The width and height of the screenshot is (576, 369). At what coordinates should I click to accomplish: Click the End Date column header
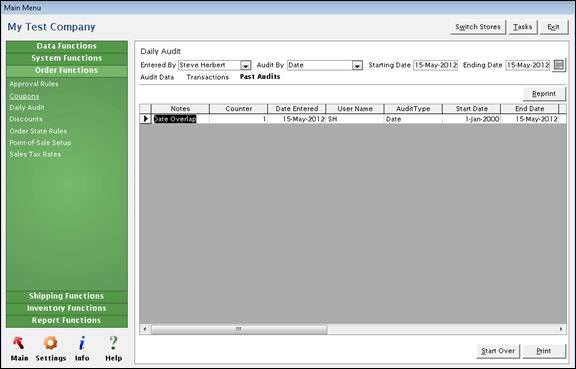[x=530, y=109]
